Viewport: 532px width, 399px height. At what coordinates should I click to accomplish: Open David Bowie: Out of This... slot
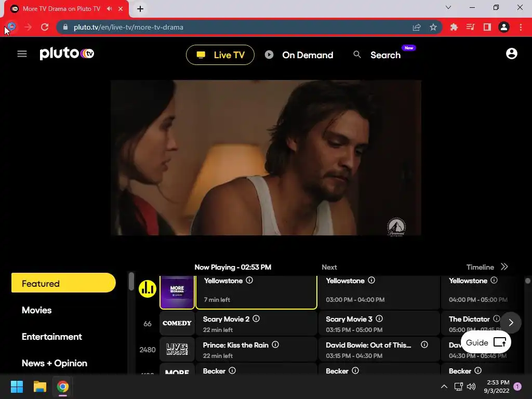[379, 350]
